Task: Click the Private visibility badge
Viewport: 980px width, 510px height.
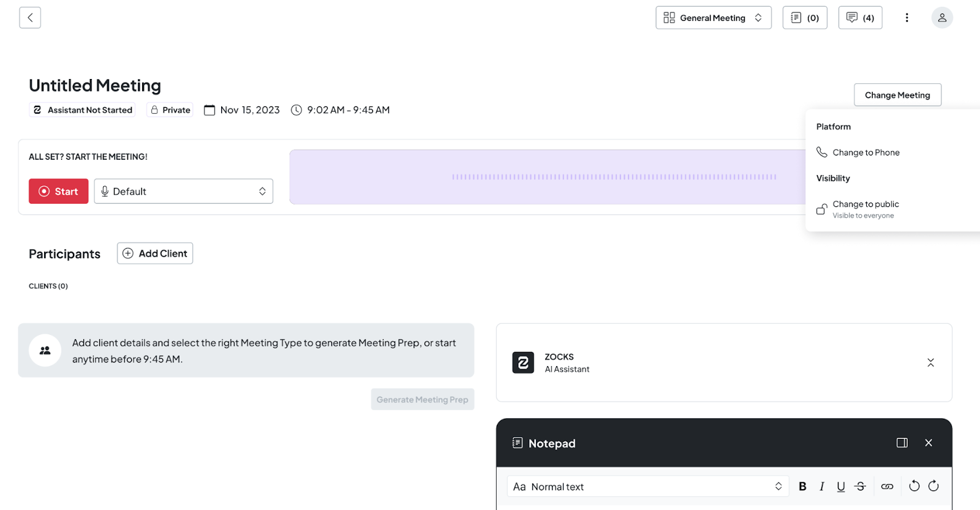Action: [170, 110]
